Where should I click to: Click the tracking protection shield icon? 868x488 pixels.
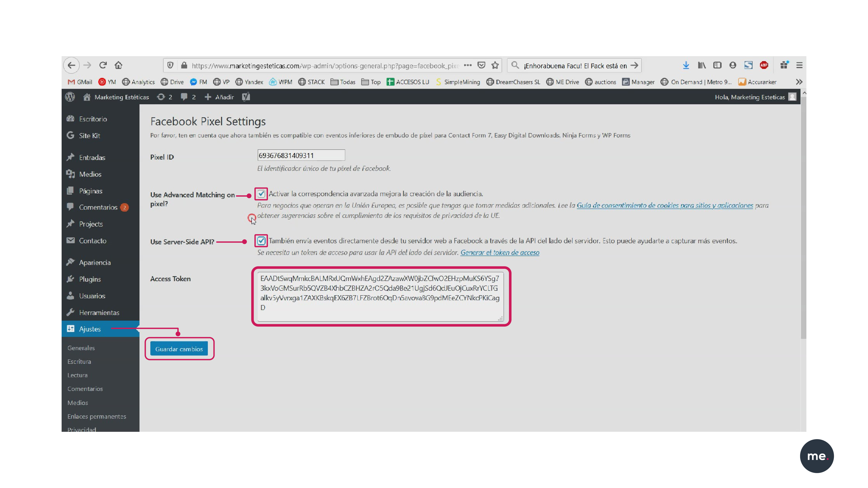(170, 65)
